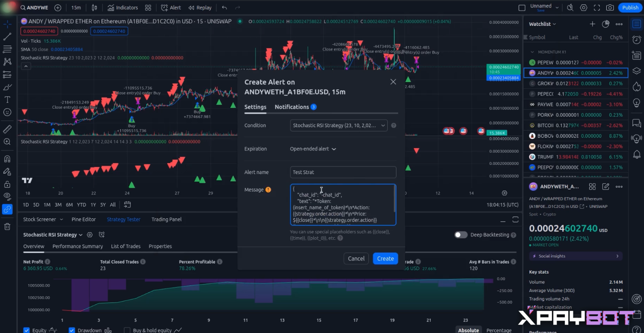Start bar Replay mode

200,8
